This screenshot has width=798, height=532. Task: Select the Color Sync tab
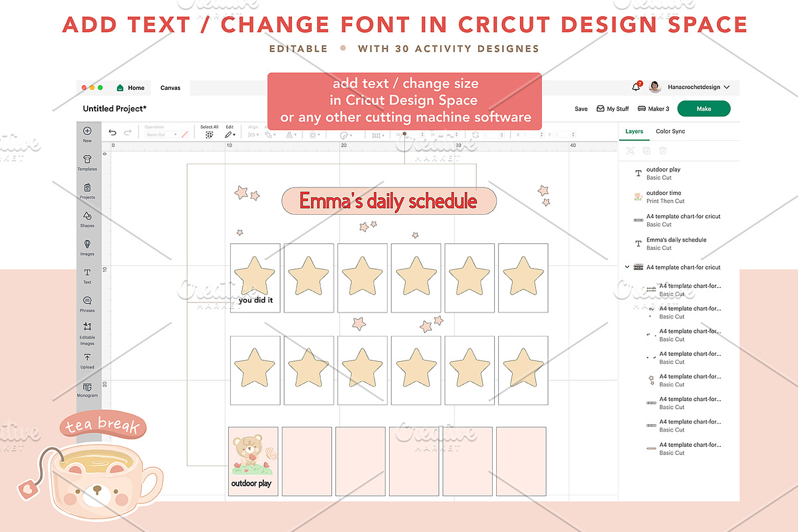point(670,131)
